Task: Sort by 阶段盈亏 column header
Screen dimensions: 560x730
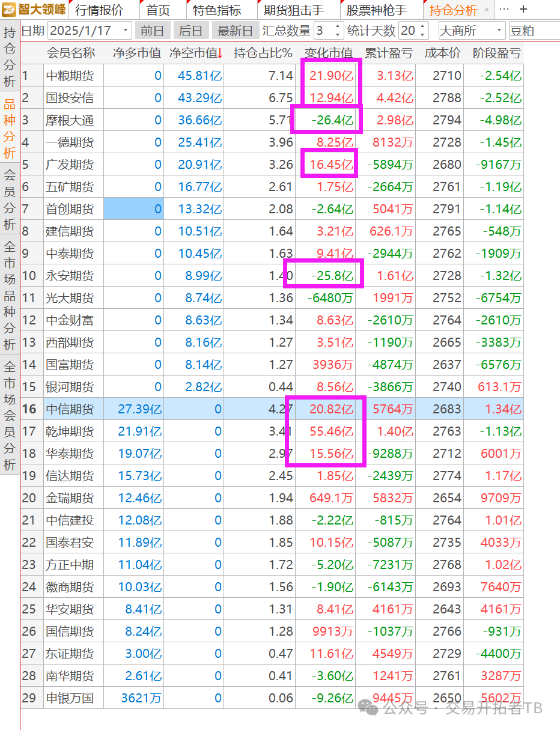Action: (496, 53)
